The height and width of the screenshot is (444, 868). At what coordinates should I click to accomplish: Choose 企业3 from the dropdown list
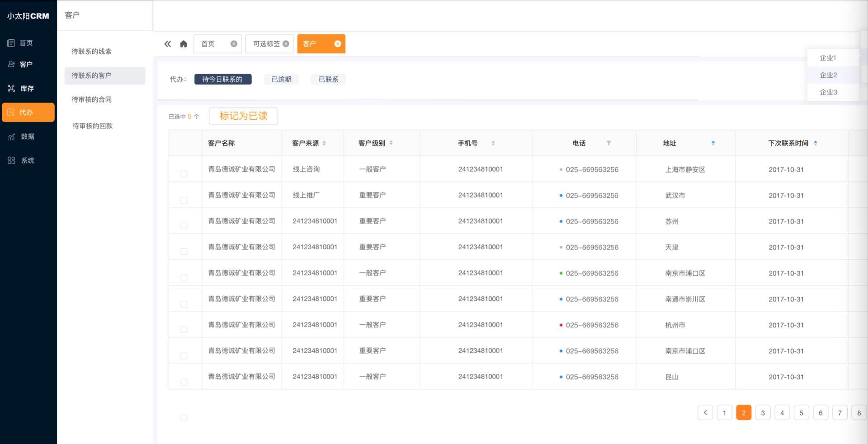click(x=833, y=92)
